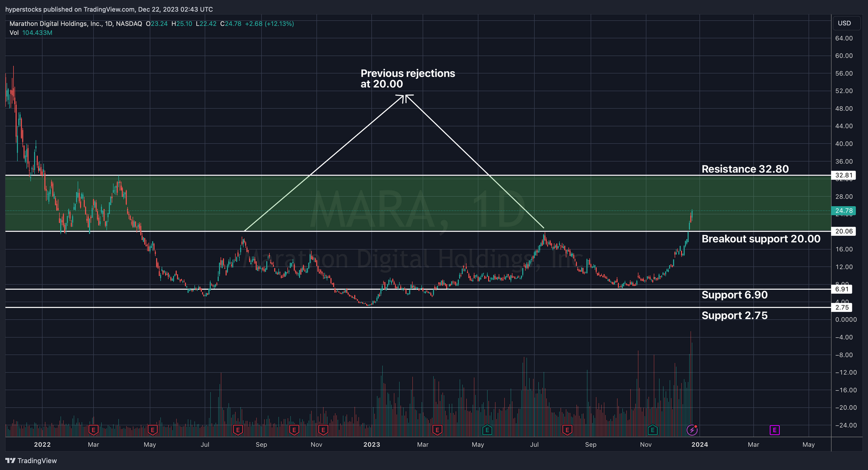Screen dimensions: 868x470
Task: Select the 'Breakout support 20.00' text label
Action: (761, 239)
